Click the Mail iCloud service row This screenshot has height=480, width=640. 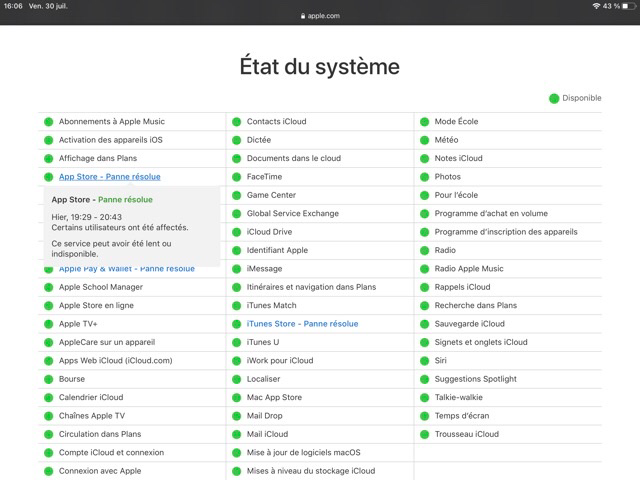[267, 434]
